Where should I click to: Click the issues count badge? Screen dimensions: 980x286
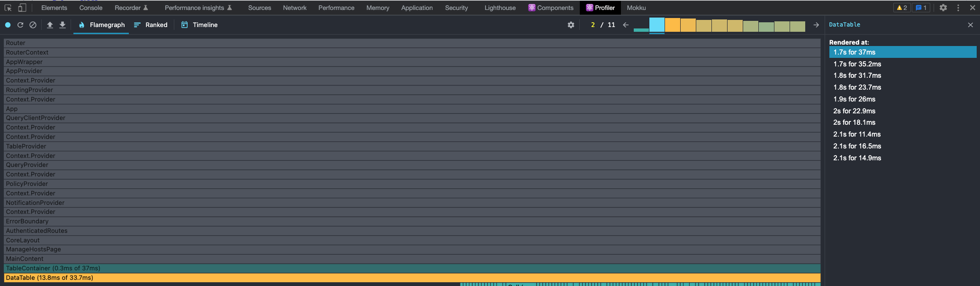click(921, 8)
